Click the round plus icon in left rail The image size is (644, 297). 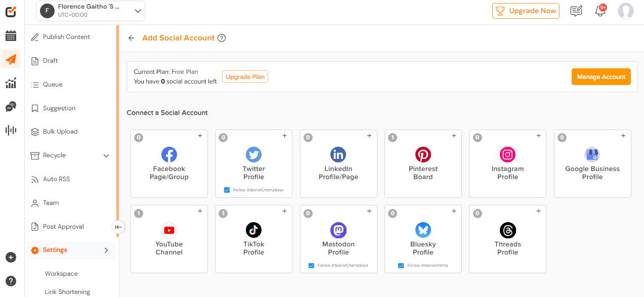pos(11,258)
